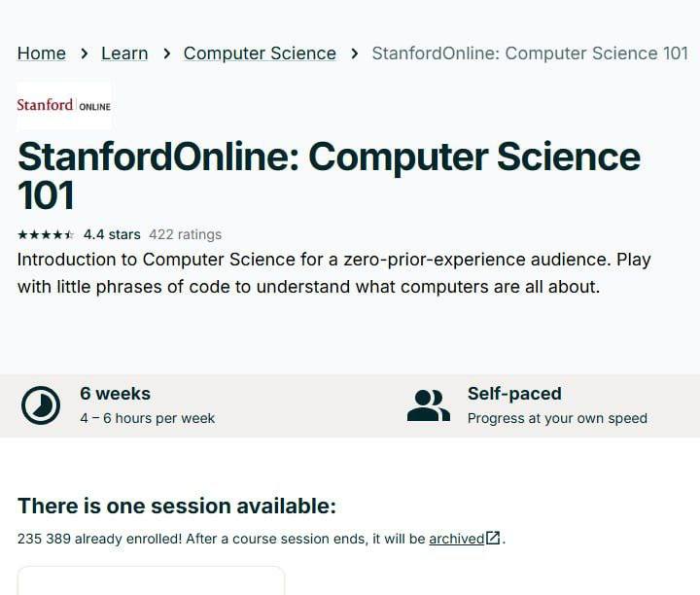This screenshot has height=595, width=700.
Task: Click the chevron after Learn breadcrumb
Action: point(166,53)
